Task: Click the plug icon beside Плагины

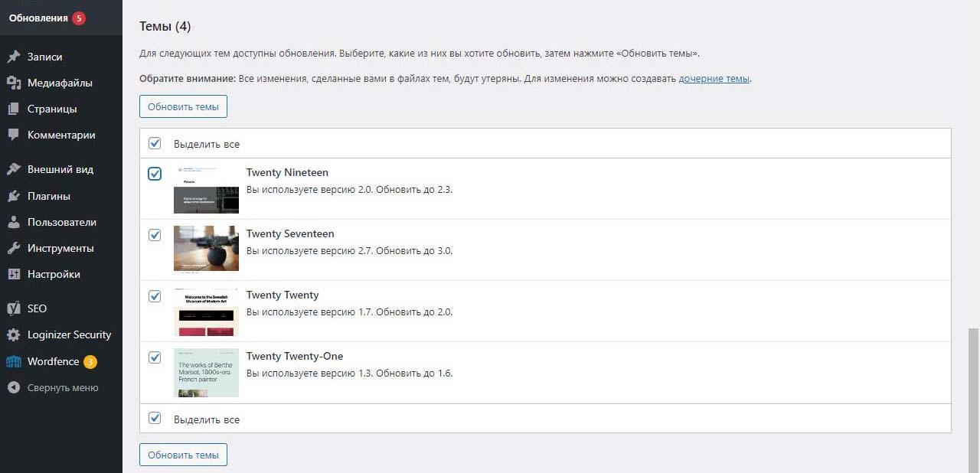Action: [x=13, y=196]
